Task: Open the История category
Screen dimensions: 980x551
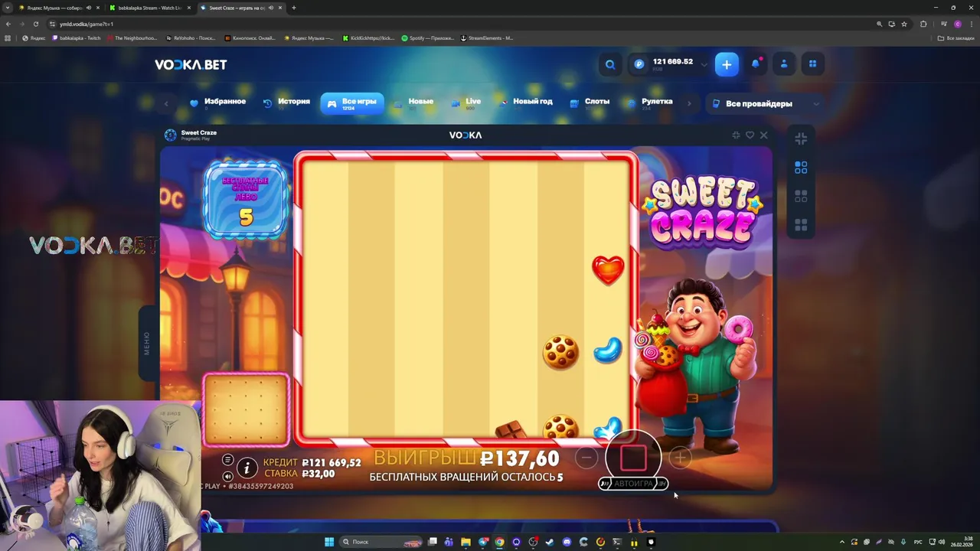Action: point(286,103)
